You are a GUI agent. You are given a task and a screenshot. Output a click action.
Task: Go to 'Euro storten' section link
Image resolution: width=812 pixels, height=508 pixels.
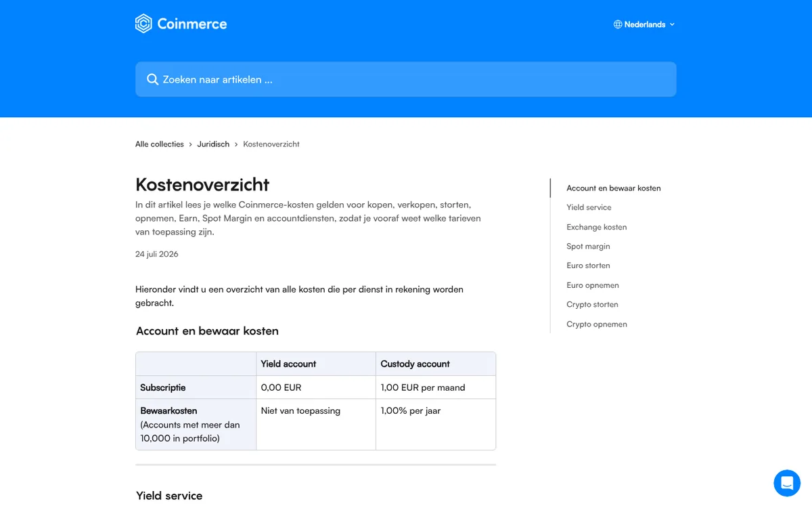point(588,266)
